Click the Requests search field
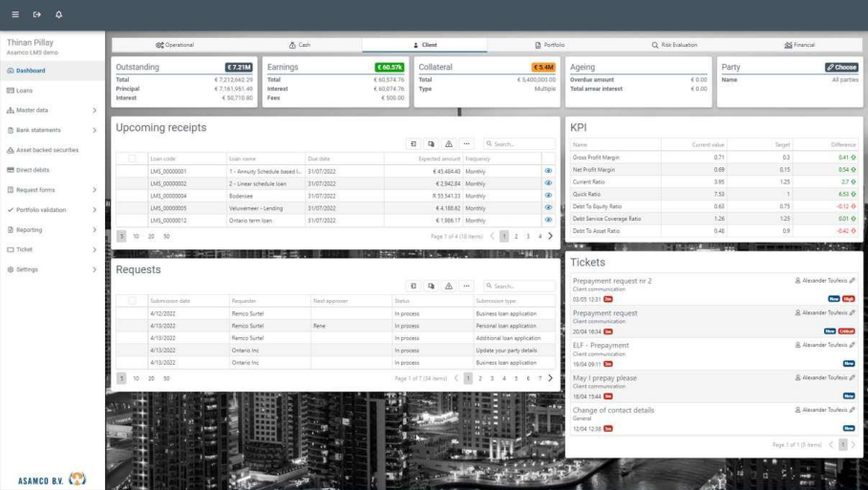Screen dimensions: 868x490 519,287
